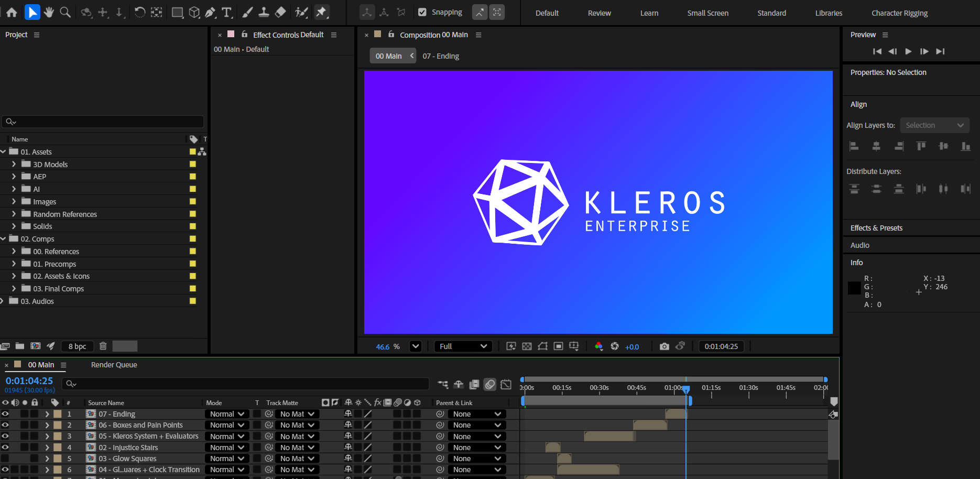The image size is (980, 479).
Task: Click the yellow color label beside 00. References
Action: pyautogui.click(x=192, y=251)
